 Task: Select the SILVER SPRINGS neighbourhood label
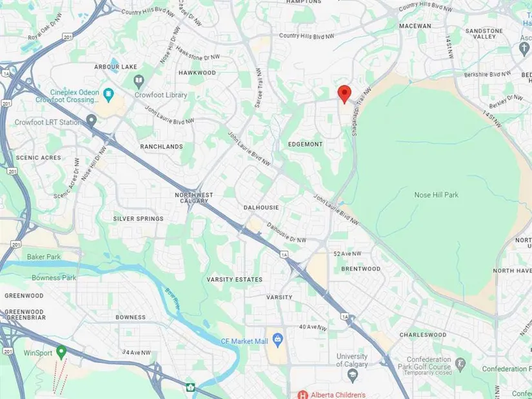[x=139, y=219]
